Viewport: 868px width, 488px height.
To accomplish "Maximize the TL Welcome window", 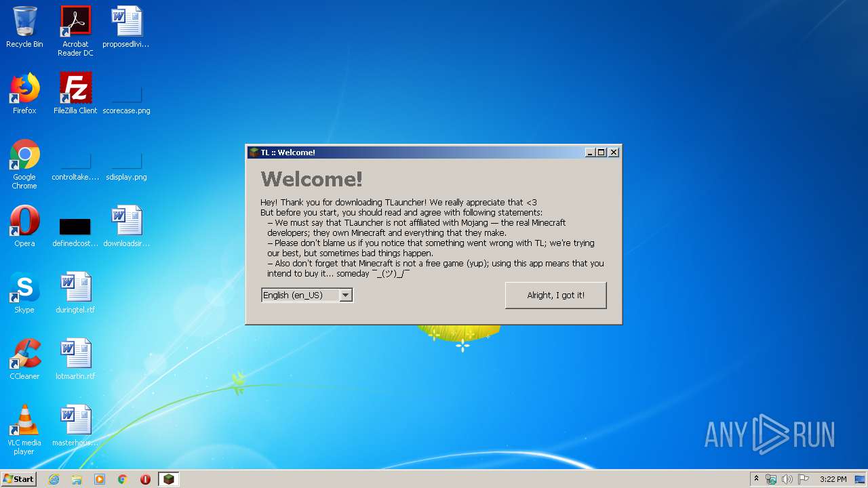I will tap(601, 152).
